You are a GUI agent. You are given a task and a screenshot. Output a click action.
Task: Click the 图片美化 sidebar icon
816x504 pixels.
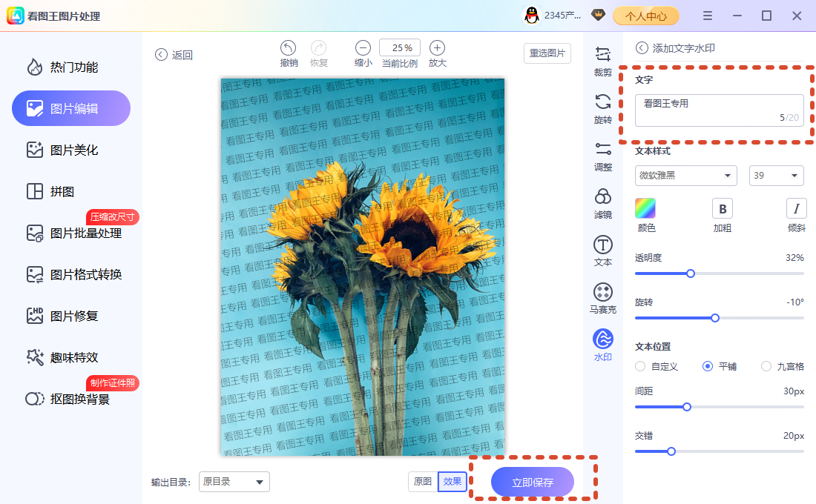(x=35, y=150)
